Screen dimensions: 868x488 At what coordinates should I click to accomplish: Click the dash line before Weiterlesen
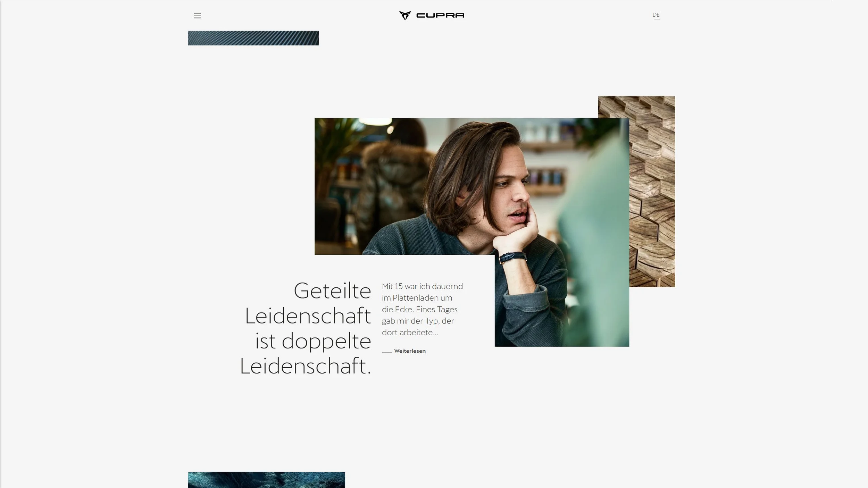click(387, 352)
